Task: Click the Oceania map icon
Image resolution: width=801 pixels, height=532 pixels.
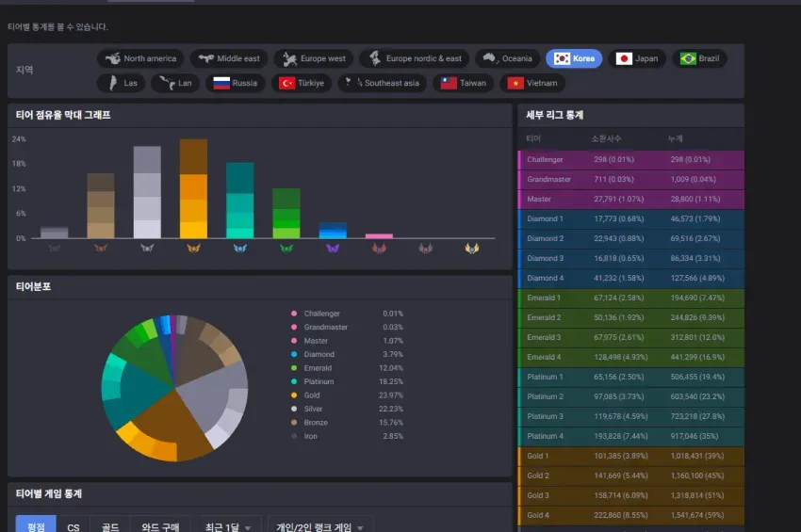Action: click(490, 58)
